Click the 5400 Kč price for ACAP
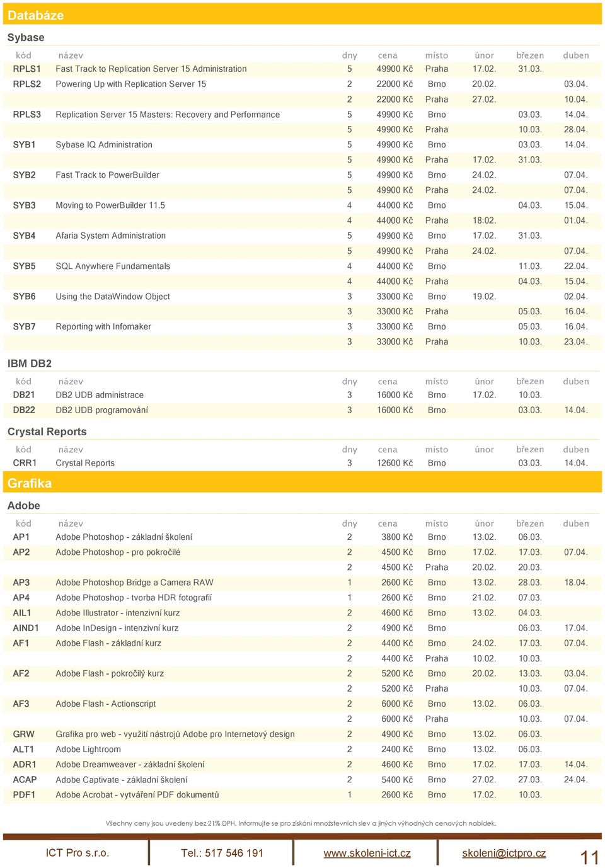The width and height of the screenshot is (605, 868). (397, 780)
